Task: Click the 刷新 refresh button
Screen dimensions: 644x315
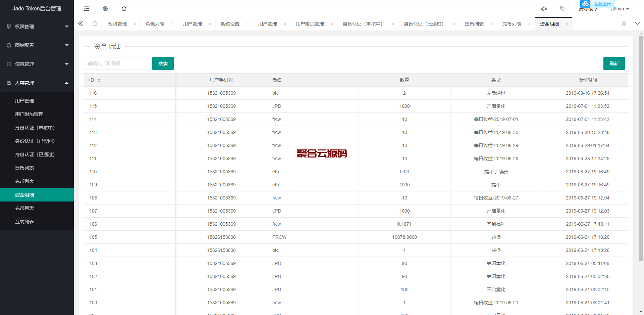Action: (614, 63)
